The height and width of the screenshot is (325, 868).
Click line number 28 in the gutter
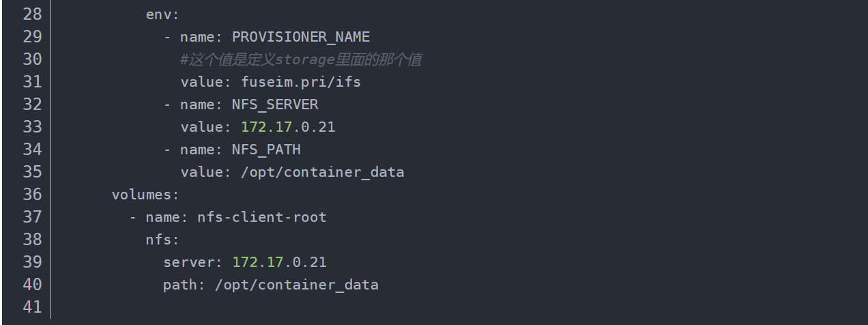click(x=32, y=14)
